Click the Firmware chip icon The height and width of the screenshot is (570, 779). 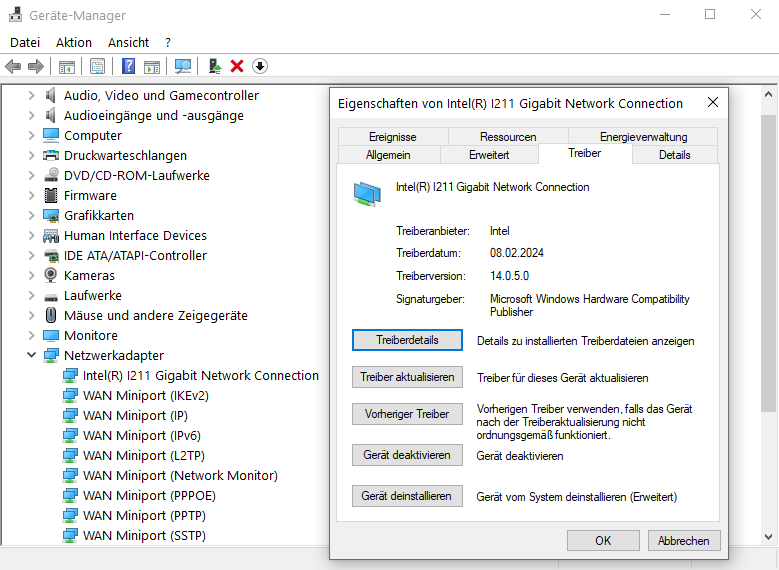click(51, 195)
